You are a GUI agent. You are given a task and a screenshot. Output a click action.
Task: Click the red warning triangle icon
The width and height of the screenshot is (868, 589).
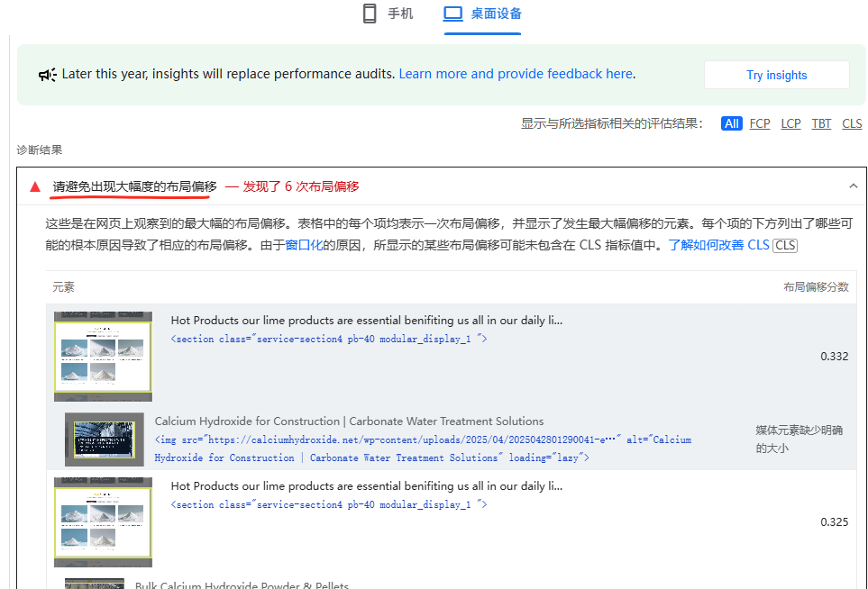pyautogui.click(x=34, y=186)
